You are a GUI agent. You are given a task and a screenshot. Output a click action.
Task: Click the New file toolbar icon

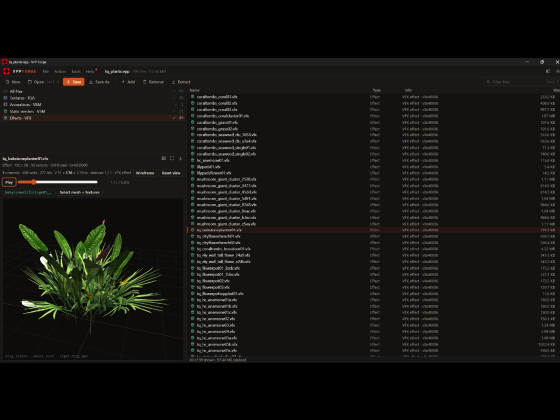click(8, 82)
